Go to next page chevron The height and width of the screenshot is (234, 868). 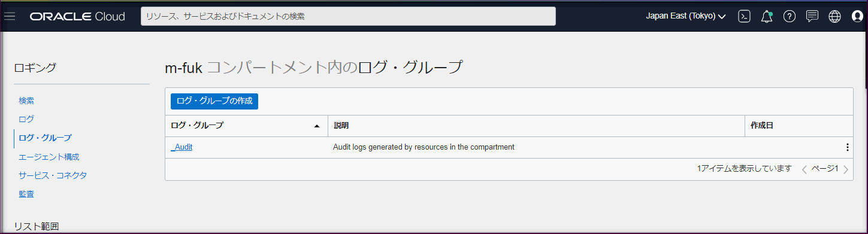tap(846, 169)
